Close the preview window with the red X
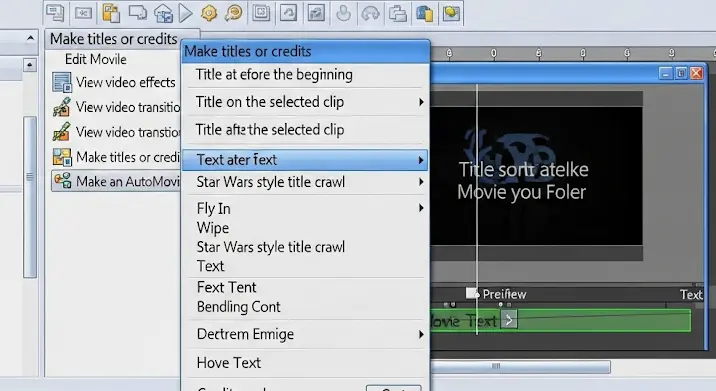The image size is (716, 391). [696, 73]
